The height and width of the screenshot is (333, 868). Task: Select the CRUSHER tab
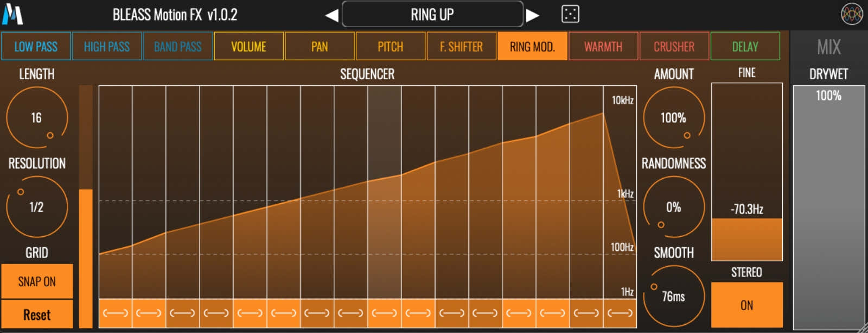674,46
